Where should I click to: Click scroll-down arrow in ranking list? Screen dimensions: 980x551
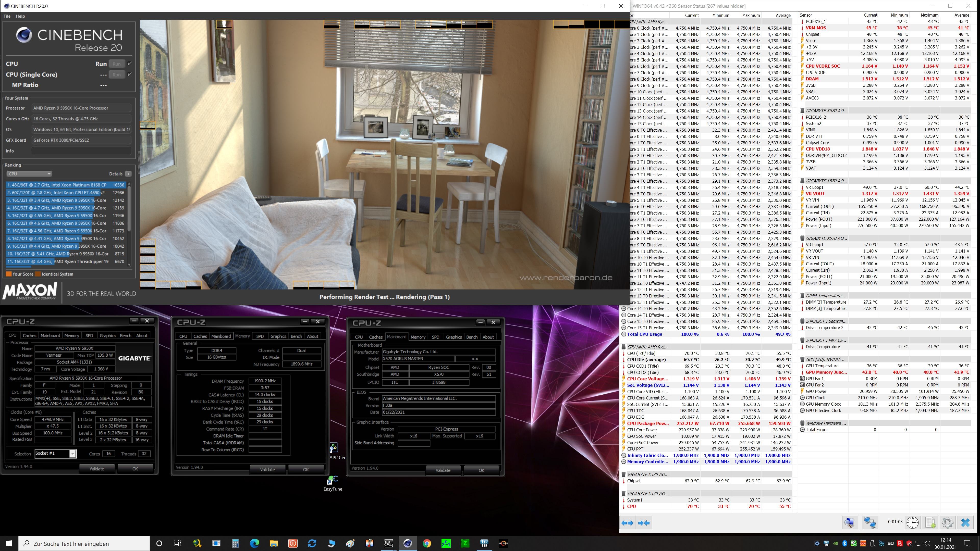coord(129,265)
